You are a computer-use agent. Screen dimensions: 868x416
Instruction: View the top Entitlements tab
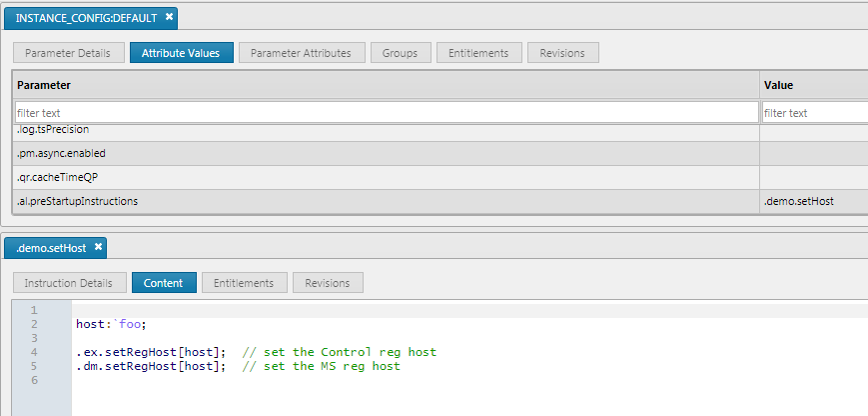tap(478, 53)
